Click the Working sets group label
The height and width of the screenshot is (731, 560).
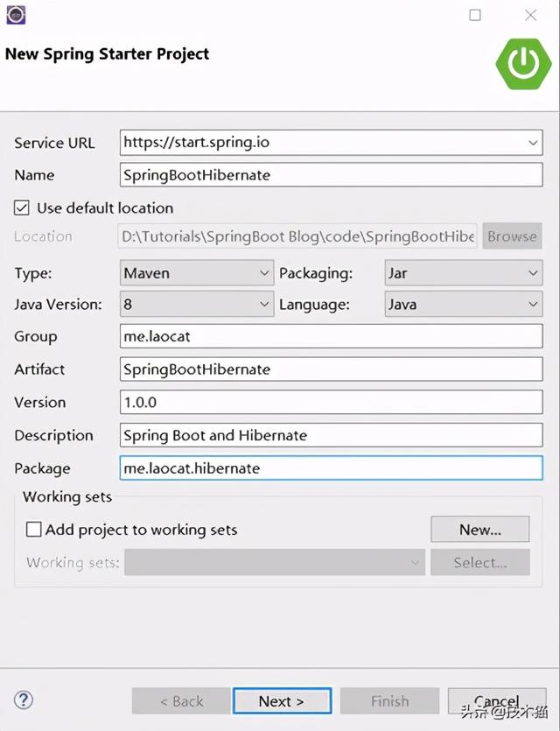pyautogui.click(x=67, y=497)
